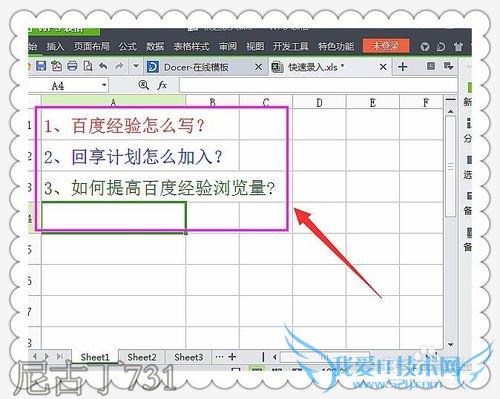Click the Undo arrow icon

click(x=104, y=66)
